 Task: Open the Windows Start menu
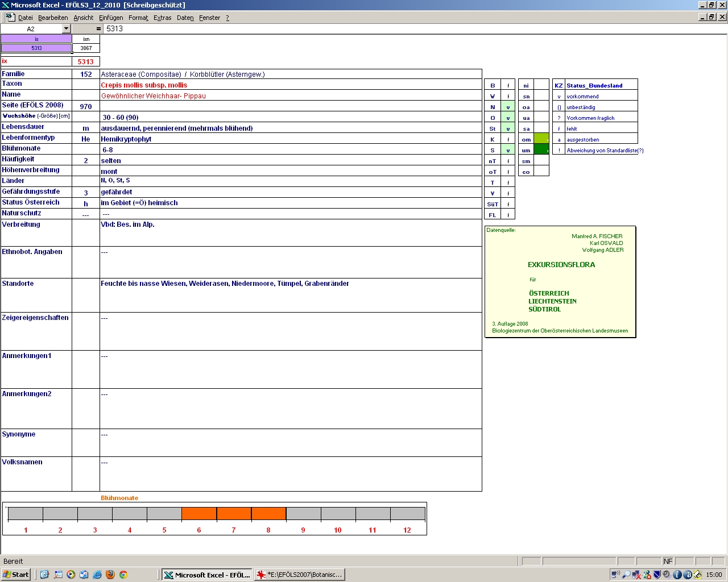(16, 575)
